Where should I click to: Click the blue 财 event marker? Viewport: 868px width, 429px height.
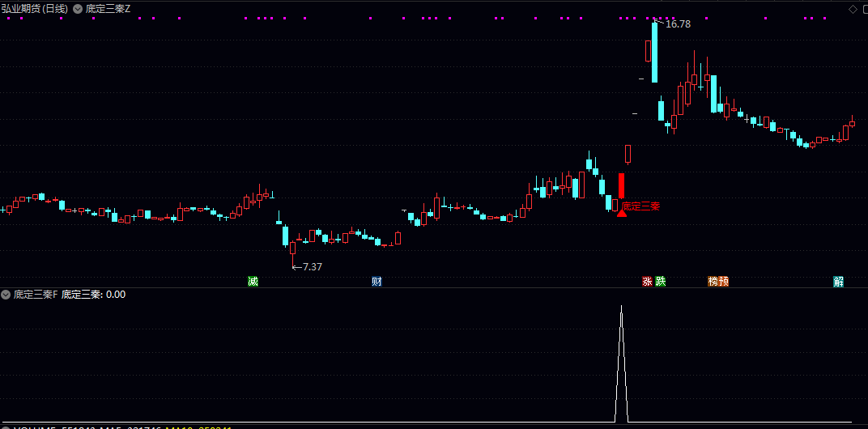click(x=377, y=281)
